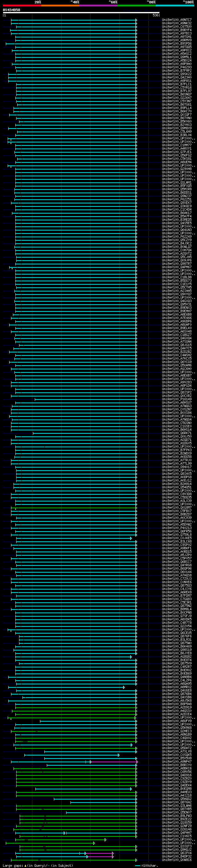Select subject label UniRef100_Q9SK22
This screenshot has width=197, height=868.
177,74
